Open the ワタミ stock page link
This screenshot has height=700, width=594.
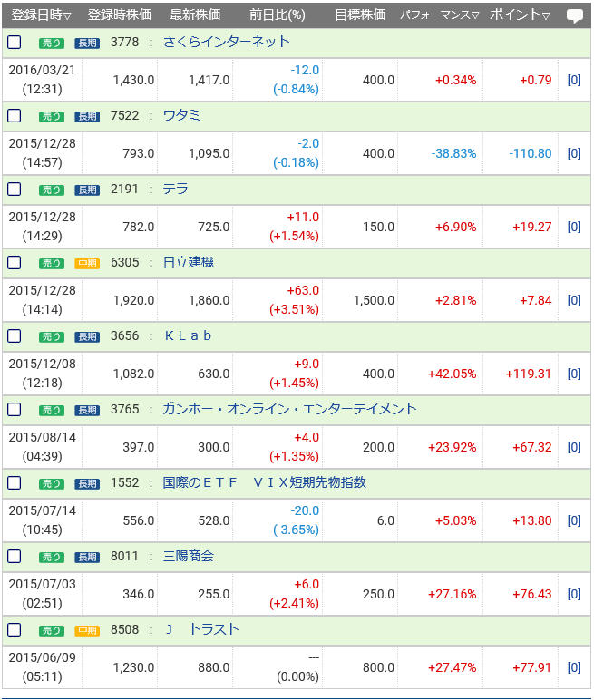pos(181,116)
